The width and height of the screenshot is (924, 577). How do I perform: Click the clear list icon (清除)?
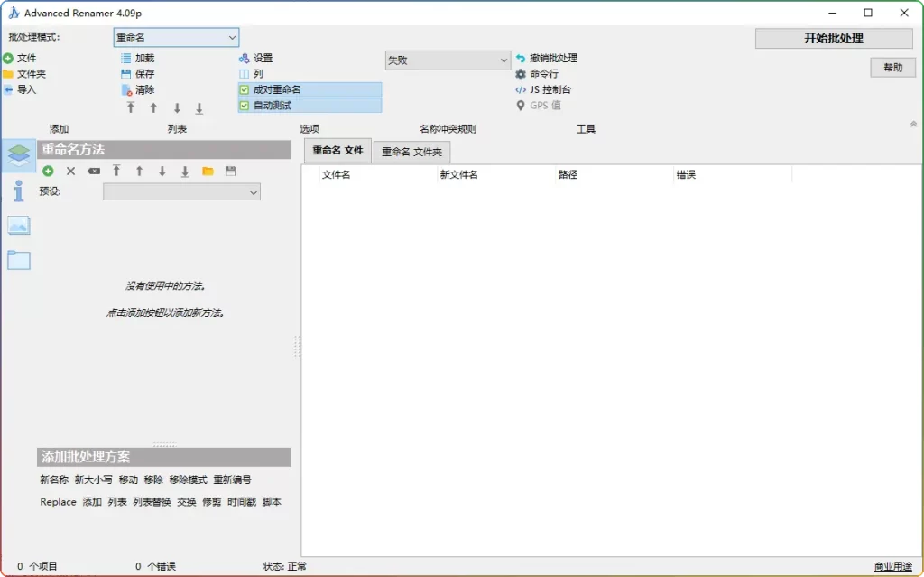(x=126, y=89)
